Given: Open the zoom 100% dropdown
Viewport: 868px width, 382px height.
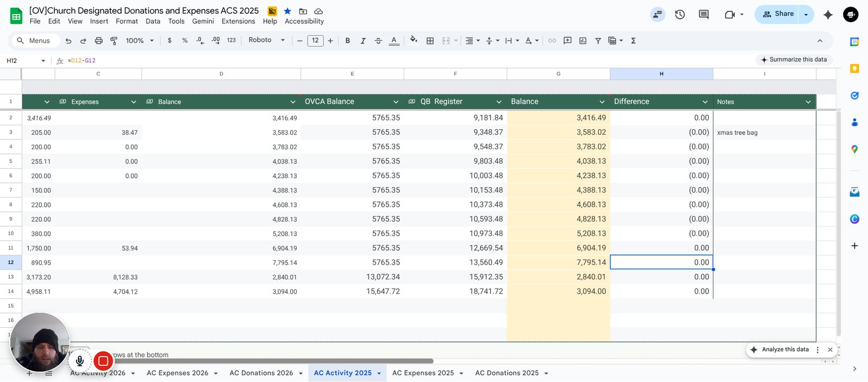Looking at the screenshot, I should tap(140, 41).
